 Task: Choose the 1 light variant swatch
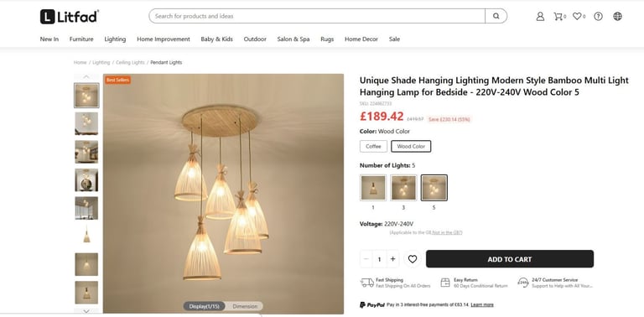373,188
